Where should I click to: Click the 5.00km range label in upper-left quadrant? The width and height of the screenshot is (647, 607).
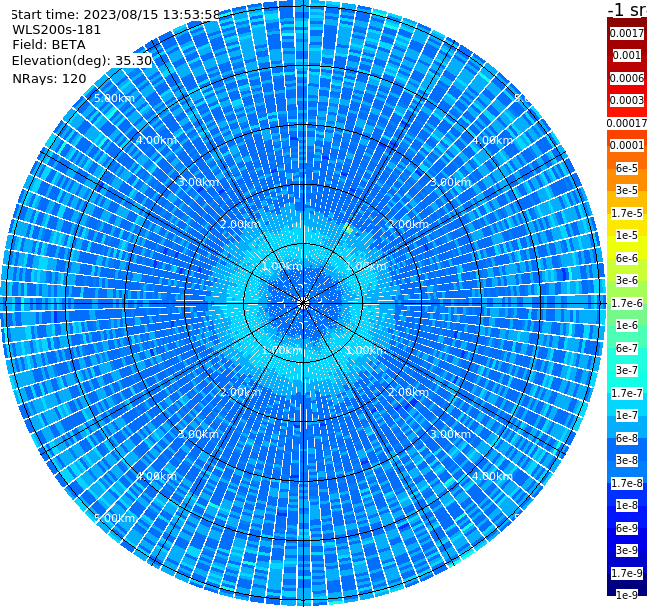pyautogui.click(x=114, y=98)
